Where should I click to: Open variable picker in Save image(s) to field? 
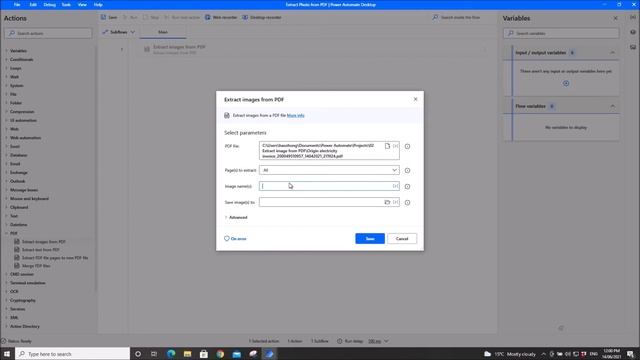(396, 202)
